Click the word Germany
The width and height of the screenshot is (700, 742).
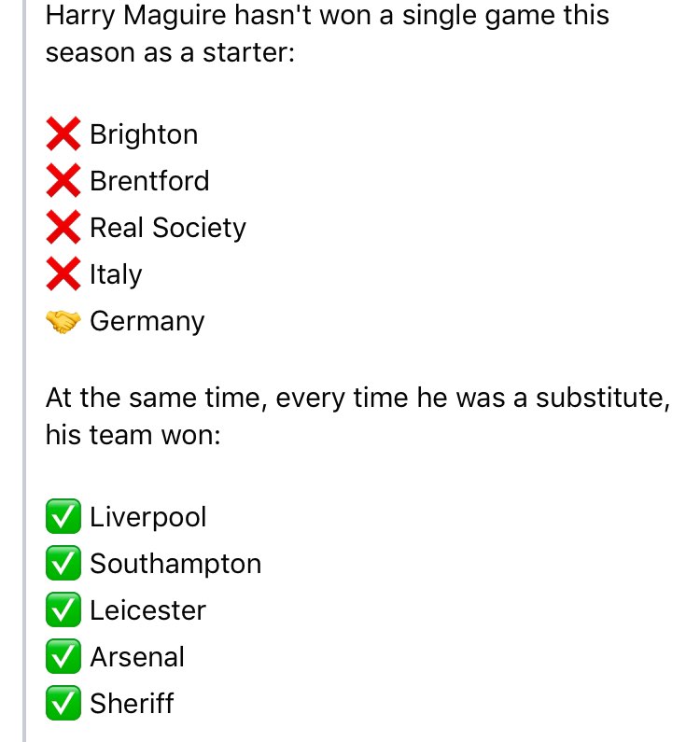[x=147, y=322]
